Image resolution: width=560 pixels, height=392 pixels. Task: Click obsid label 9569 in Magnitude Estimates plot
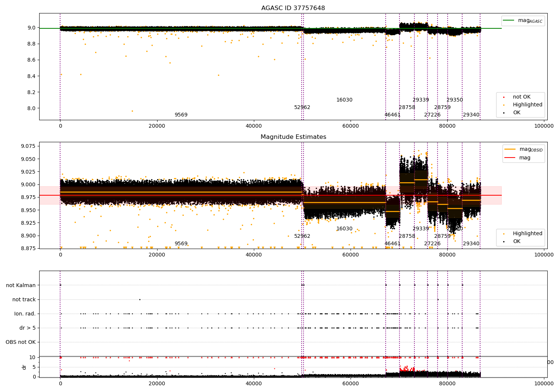pyautogui.click(x=181, y=244)
